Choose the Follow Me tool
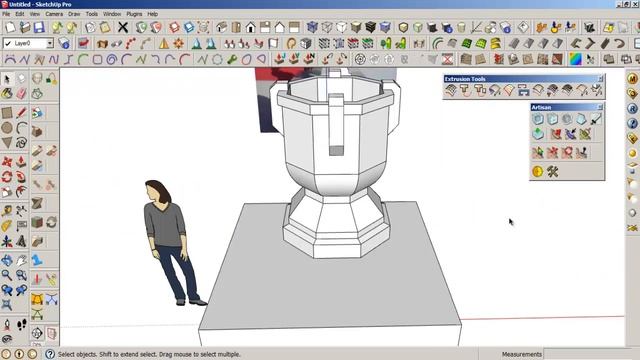Viewport: 640px width, 360px height. coord(21,177)
